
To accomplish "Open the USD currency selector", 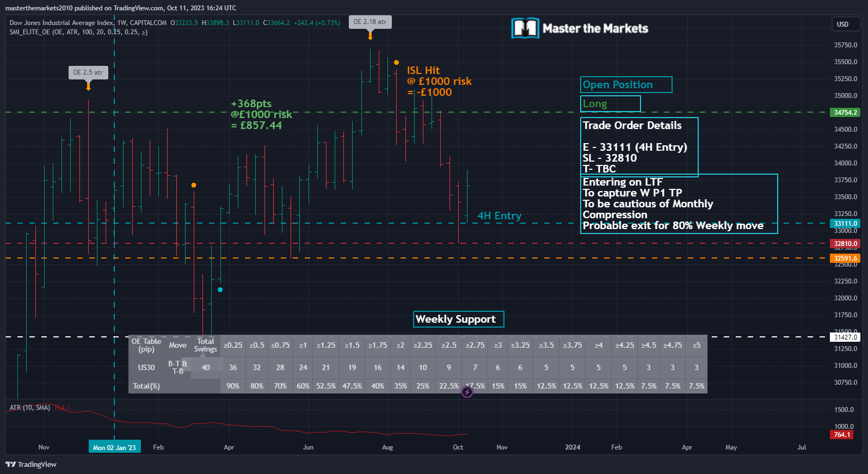I will pyautogui.click(x=846, y=24).
